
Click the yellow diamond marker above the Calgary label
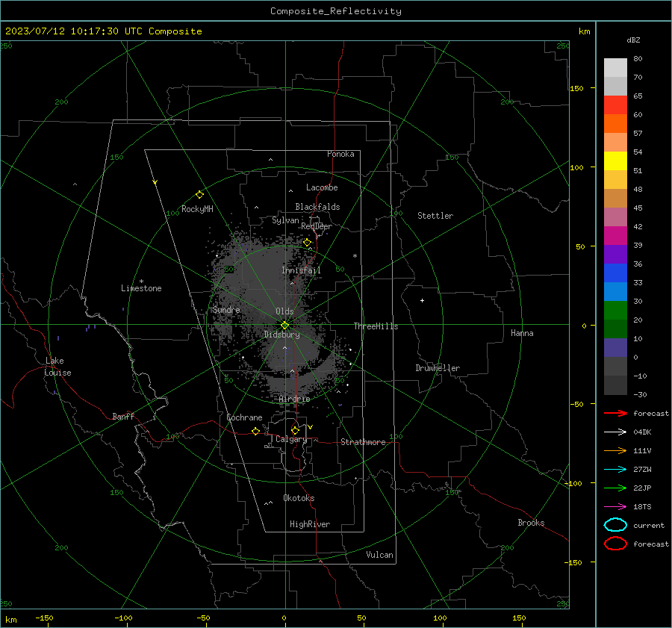(295, 430)
